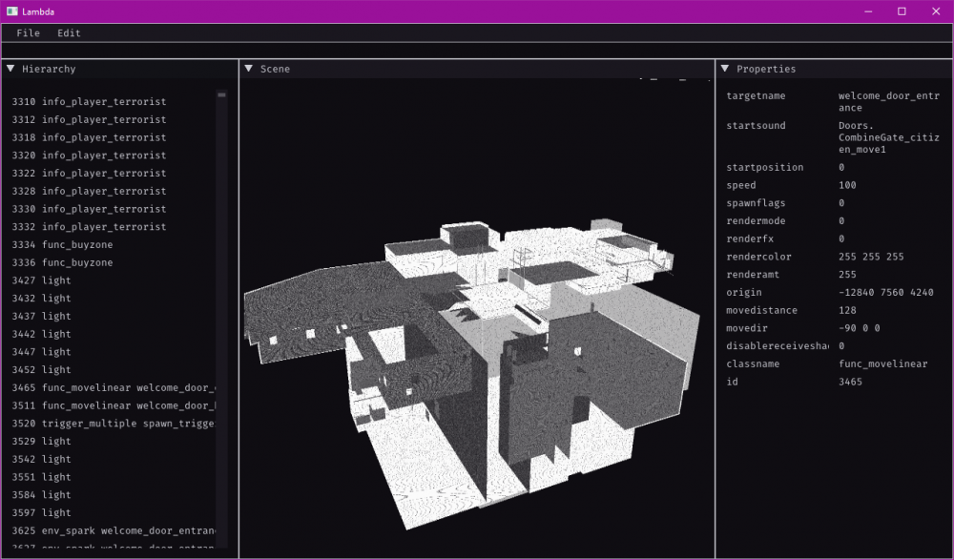The height and width of the screenshot is (560, 954).
Task: Select env_spark entity 3625
Action: (114, 530)
